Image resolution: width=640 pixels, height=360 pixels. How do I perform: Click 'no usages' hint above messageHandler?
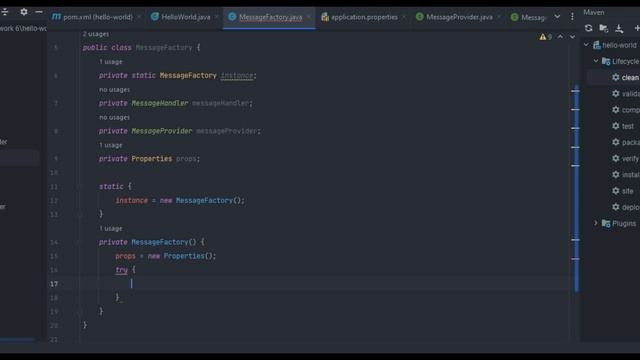tap(114, 89)
